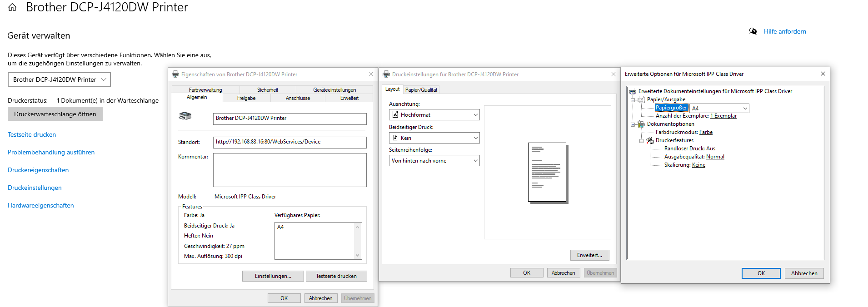Click the Erweitert... button in Druckeinstellungen

589,255
